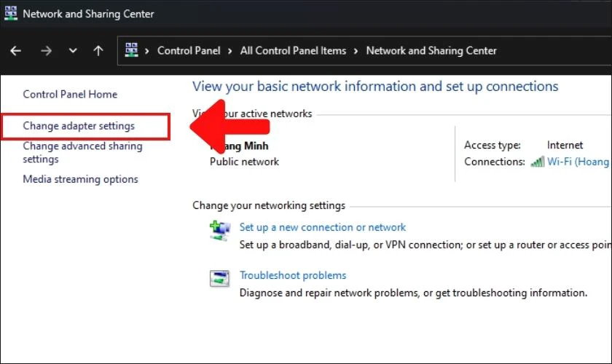Open Change advanced sharing settings
The height and width of the screenshot is (364, 612).
click(x=82, y=146)
